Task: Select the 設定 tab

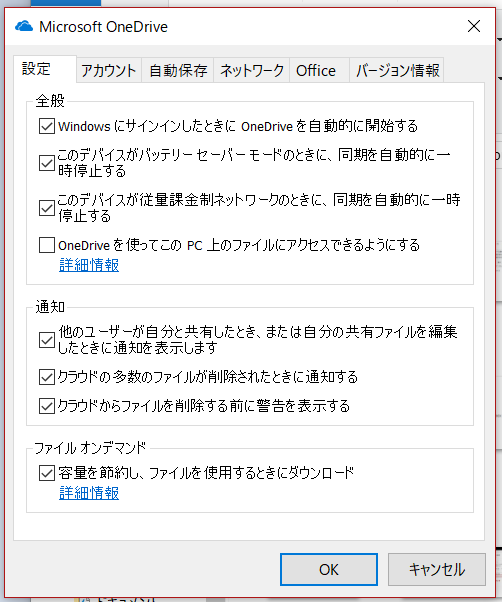Action: [45, 69]
